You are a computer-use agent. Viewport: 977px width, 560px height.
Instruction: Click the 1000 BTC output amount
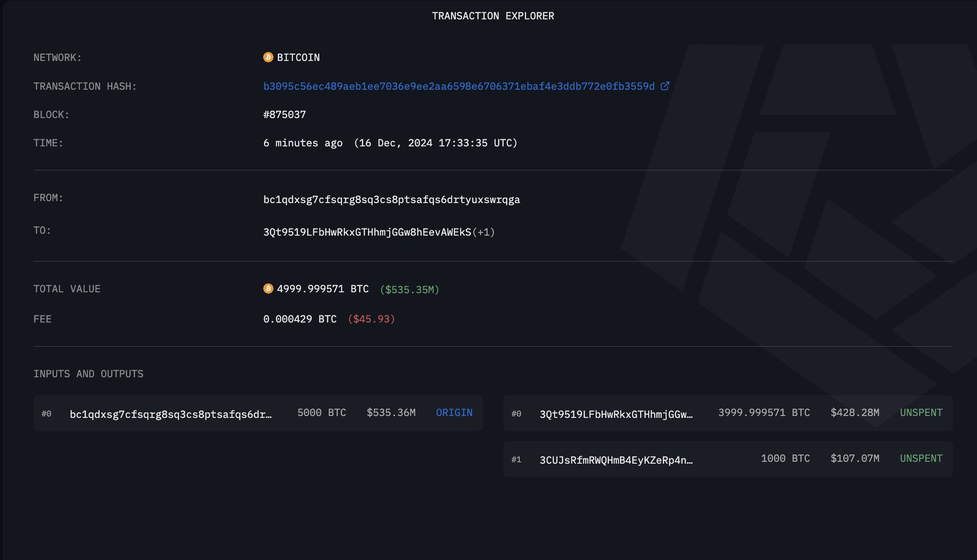point(785,458)
